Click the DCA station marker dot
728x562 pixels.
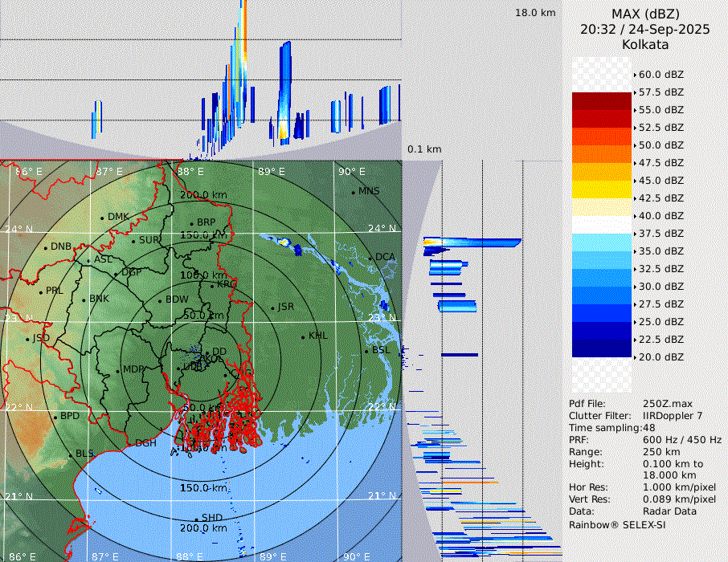tap(370, 258)
